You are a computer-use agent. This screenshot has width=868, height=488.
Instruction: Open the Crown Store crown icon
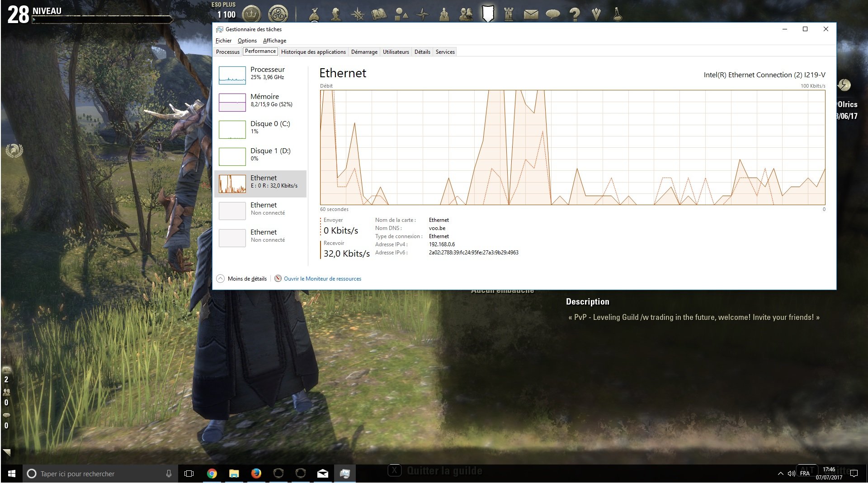(x=252, y=14)
